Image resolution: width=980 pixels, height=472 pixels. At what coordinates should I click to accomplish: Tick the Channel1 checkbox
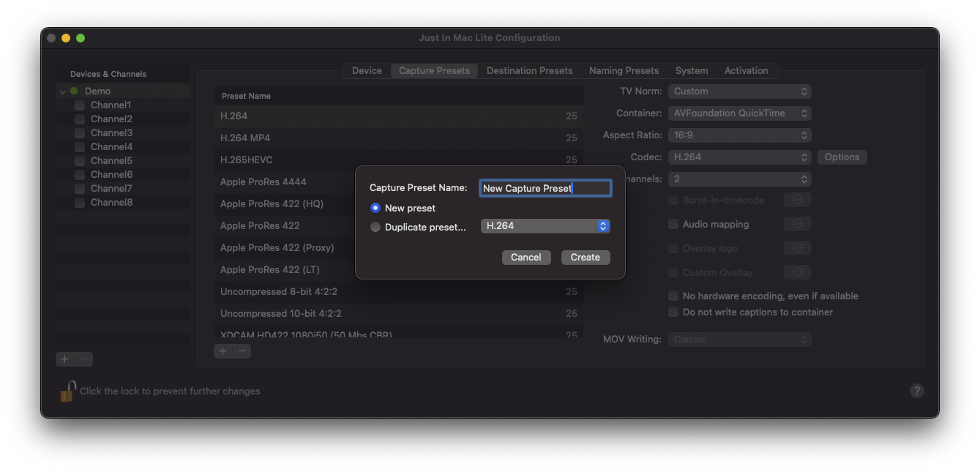coord(80,105)
